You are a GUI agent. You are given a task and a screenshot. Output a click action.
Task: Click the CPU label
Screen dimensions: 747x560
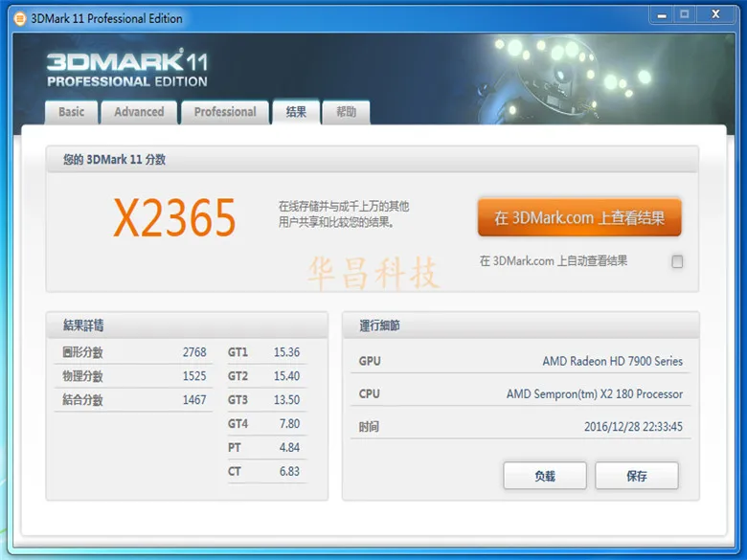370,394
